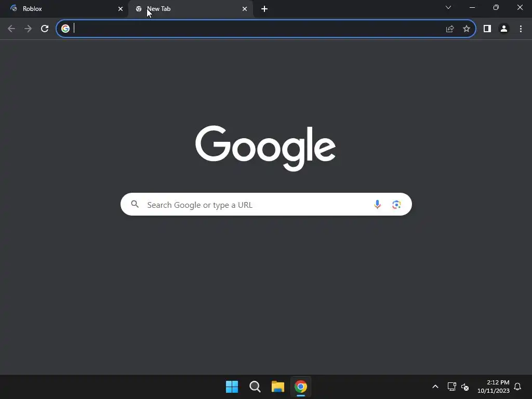Image resolution: width=532 pixels, height=399 pixels.
Task: Close the New Tab tab
Action: (245, 9)
